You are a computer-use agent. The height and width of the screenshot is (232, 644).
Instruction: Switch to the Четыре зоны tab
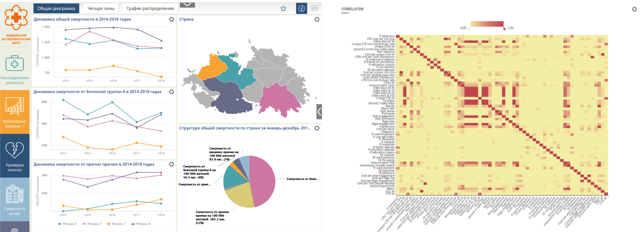[x=101, y=8]
